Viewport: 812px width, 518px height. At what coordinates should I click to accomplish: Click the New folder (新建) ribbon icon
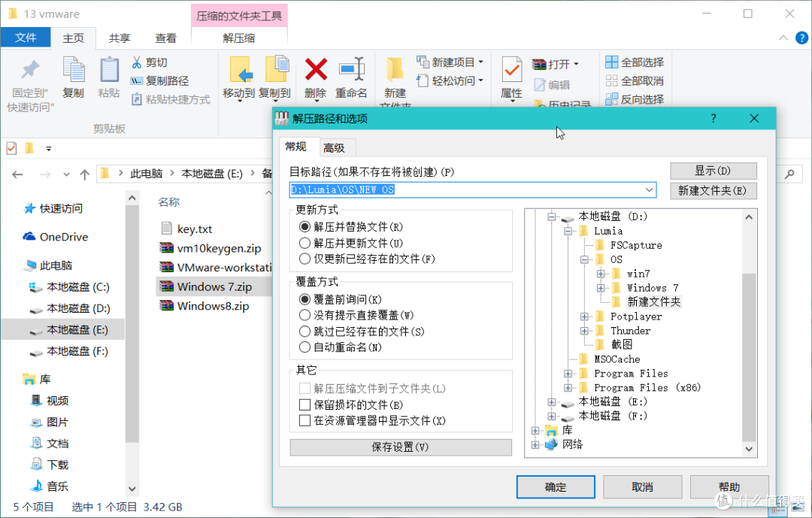(395, 71)
